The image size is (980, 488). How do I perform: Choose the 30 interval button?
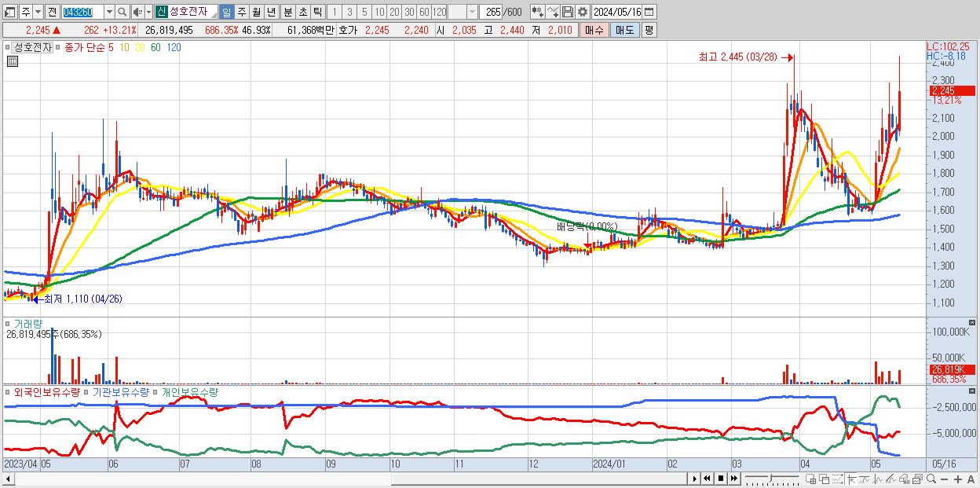tap(409, 13)
